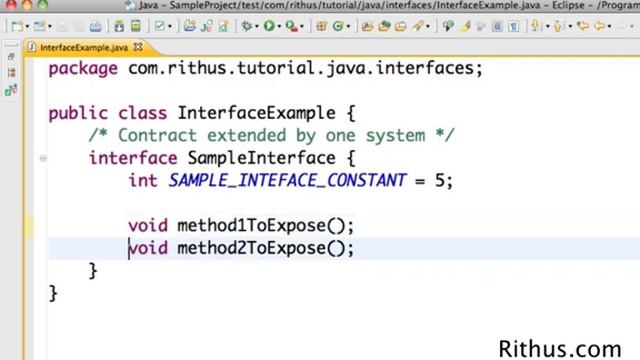Click the Last Edit Location icon
This screenshot has height=360, width=640.
(583, 27)
